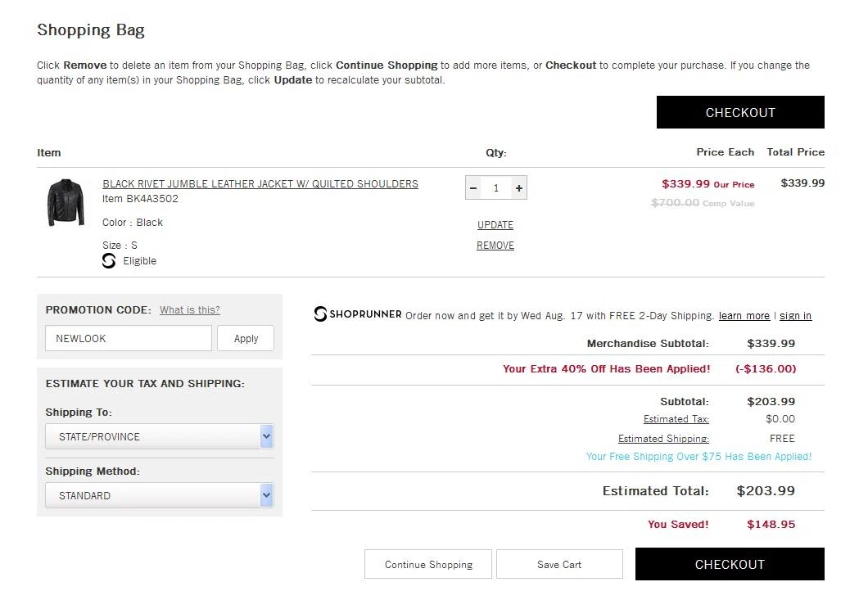
Task: Click the ShopRunner eligible icon under Size
Action: tap(109, 260)
